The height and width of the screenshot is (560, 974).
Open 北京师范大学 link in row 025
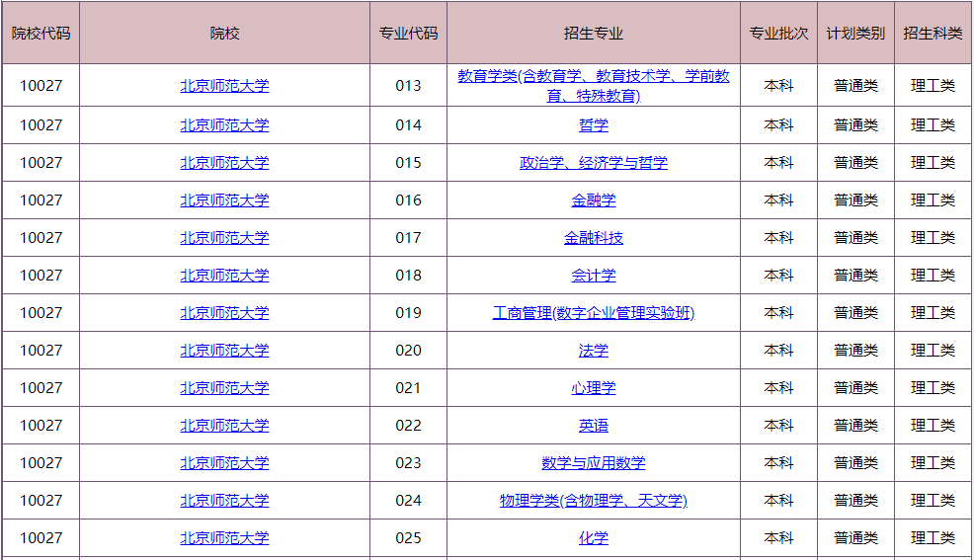tap(224, 538)
